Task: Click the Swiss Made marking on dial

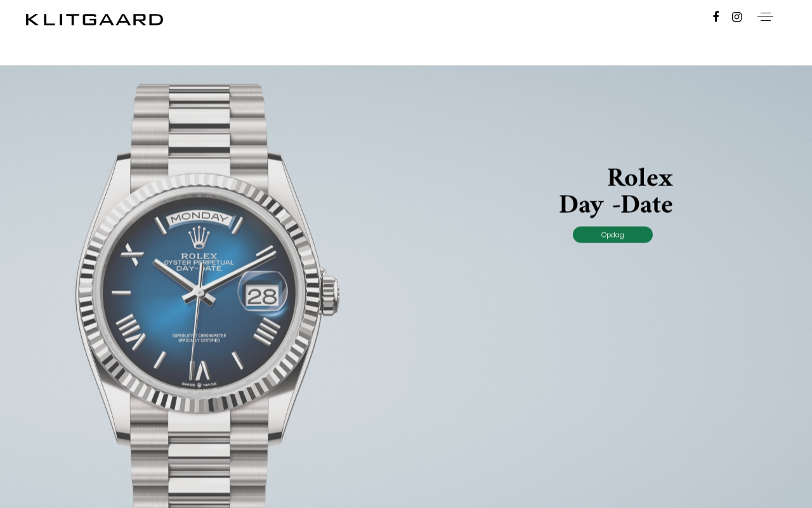Action: [199, 384]
